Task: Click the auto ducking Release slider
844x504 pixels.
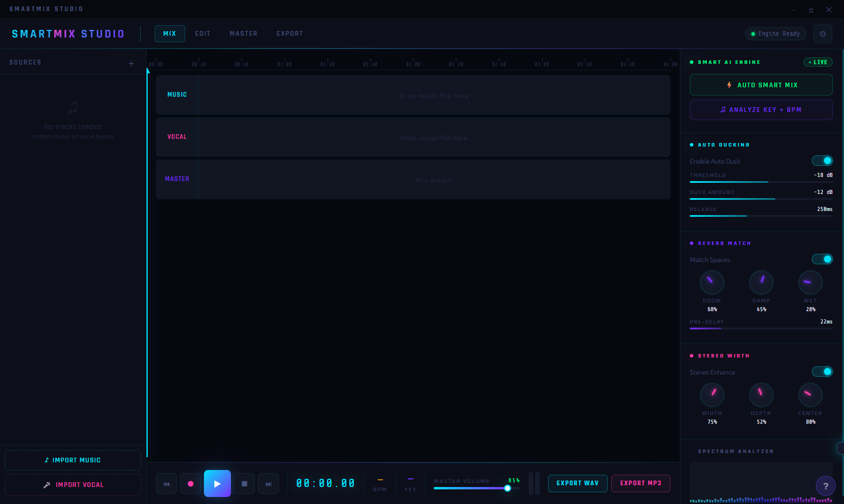Action: [761, 216]
